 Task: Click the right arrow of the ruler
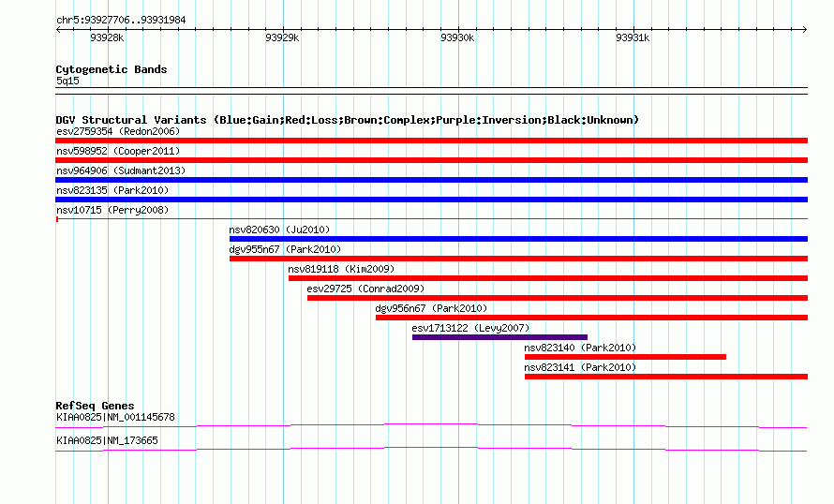click(805, 30)
